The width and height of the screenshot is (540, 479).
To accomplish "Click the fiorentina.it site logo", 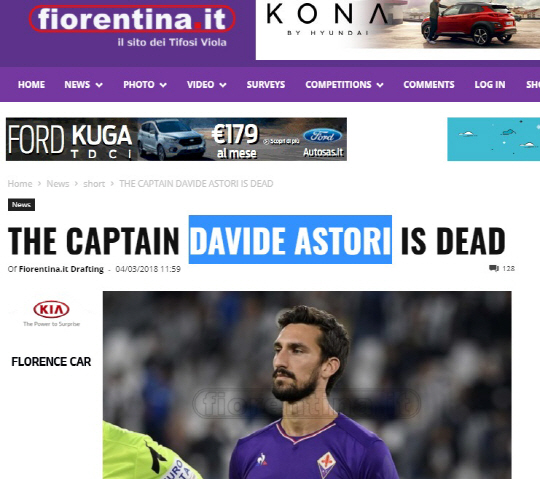I will coord(132,19).
